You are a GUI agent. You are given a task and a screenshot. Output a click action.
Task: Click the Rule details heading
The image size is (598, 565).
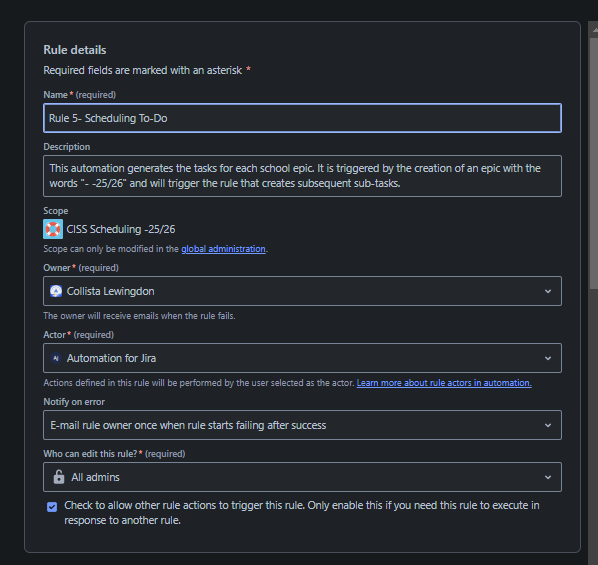pos(75,50)
